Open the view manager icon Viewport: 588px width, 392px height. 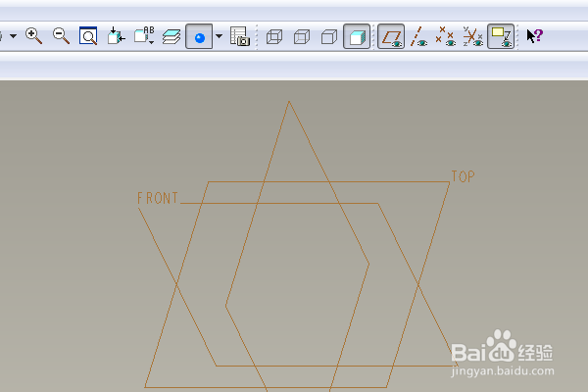pyautogui.click(x=240, y=36)
